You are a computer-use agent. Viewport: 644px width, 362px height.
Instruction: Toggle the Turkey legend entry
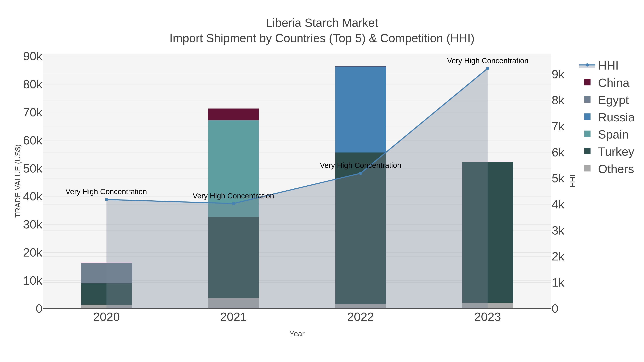point(609,152)
